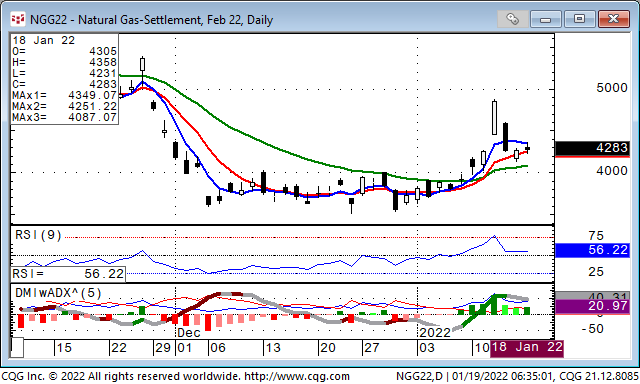Viewport: 640px width, 384px height.
Task: Click the RSI= 56.22 value box
Action: coord(68,274)
